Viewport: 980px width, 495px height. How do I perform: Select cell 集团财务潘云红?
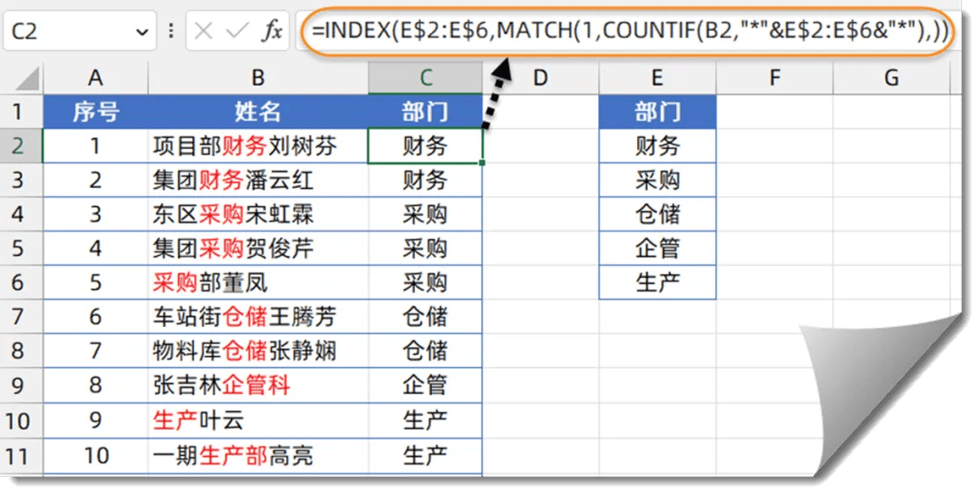click(258, 180)
